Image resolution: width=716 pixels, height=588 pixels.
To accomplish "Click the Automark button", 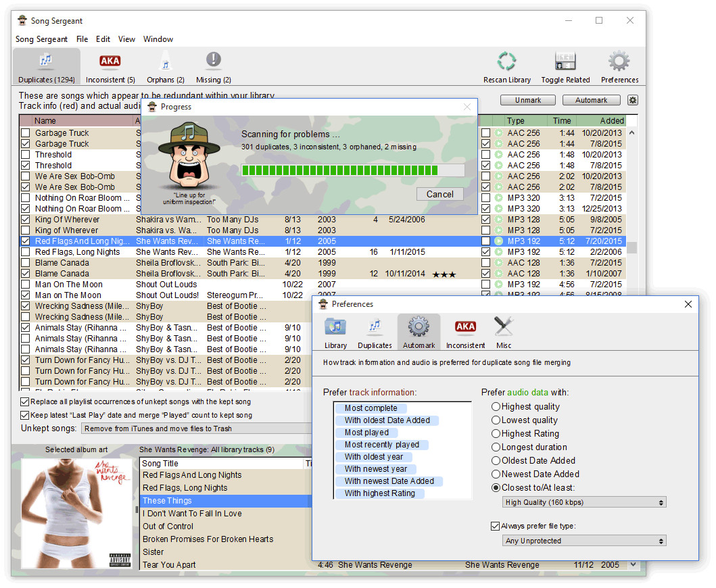I will [x=591, y=100].
